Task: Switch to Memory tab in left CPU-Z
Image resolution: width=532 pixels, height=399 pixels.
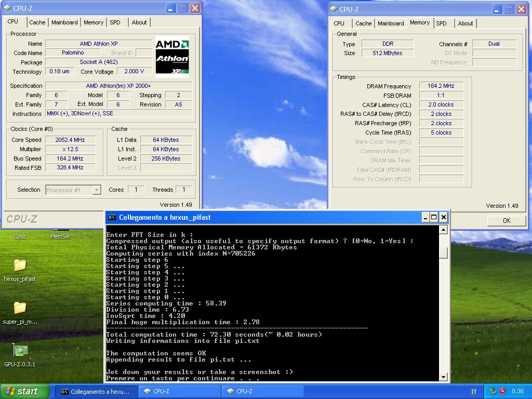Action: 94,22
